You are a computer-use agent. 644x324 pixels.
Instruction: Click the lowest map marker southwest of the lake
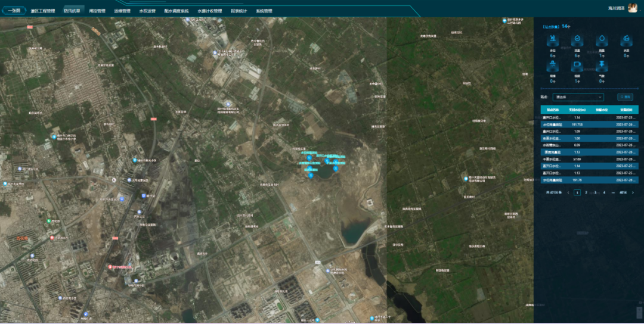click(311, 175)
